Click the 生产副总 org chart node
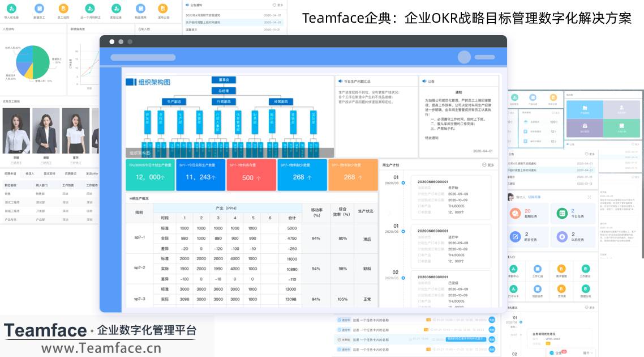The width and height of the screenshot is (644, 357). pos(174,101)
